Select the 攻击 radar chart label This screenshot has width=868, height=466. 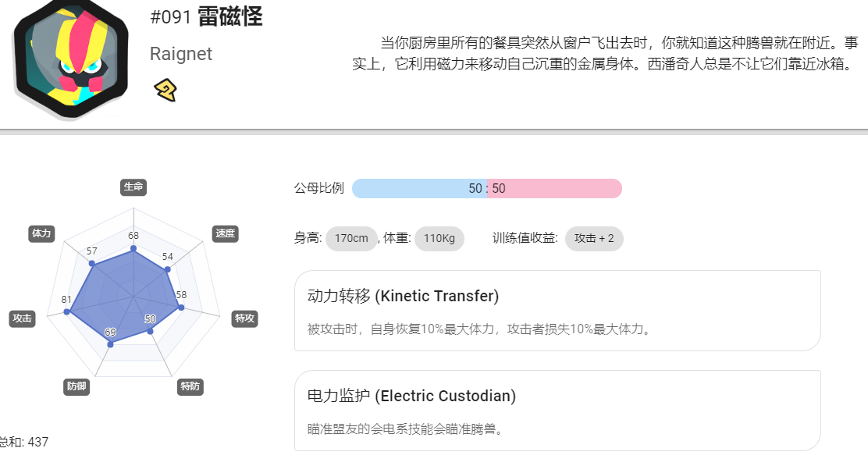[x=22, y=318]
